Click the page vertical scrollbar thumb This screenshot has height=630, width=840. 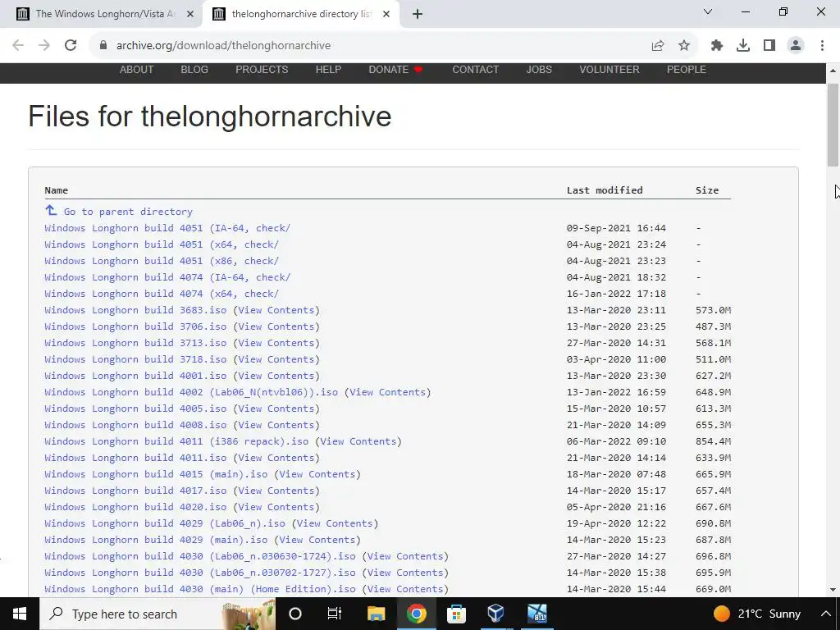coord(833,125)
